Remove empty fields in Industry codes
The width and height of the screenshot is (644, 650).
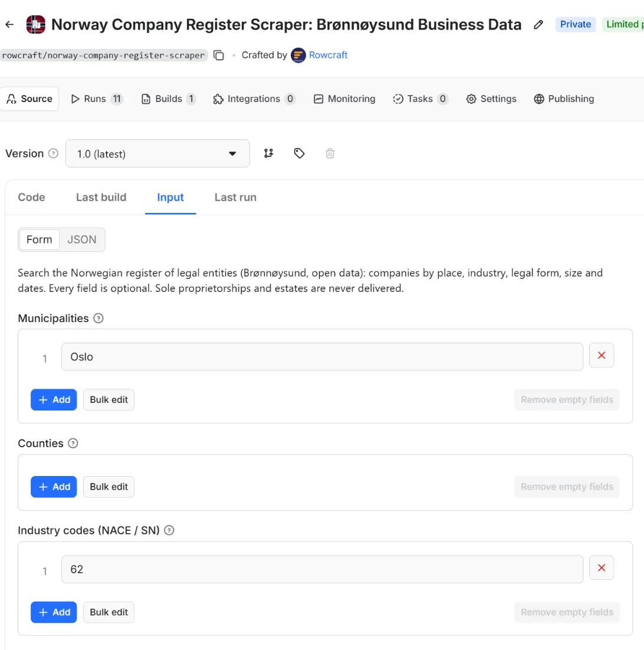(x=567, y=612)
